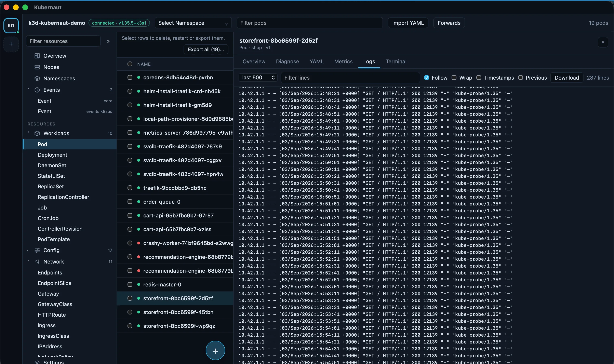This screenshot has height=364, width=614.
Task: Open pod cart-api-65b7fbc9b7-97r57
Action: pos(178,216)
